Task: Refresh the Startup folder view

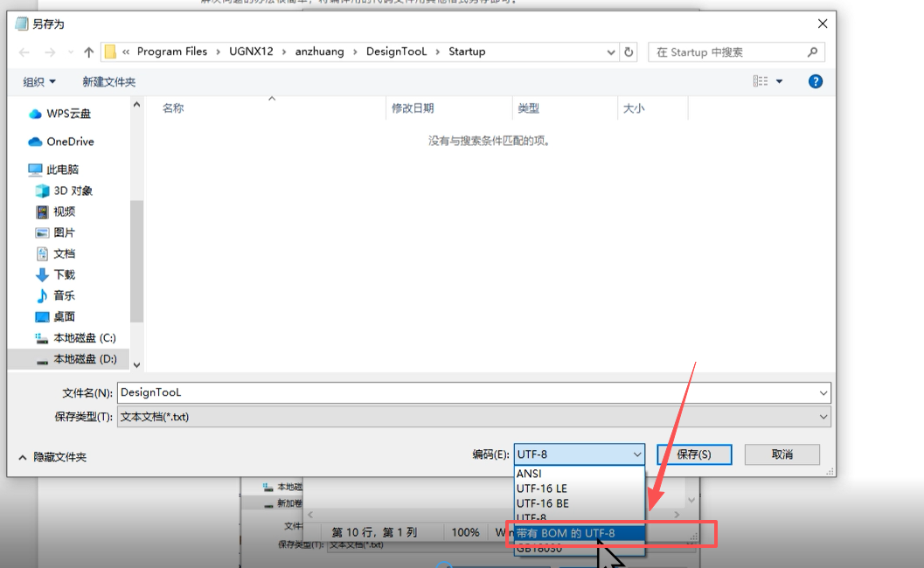Action: pos(629,52)
